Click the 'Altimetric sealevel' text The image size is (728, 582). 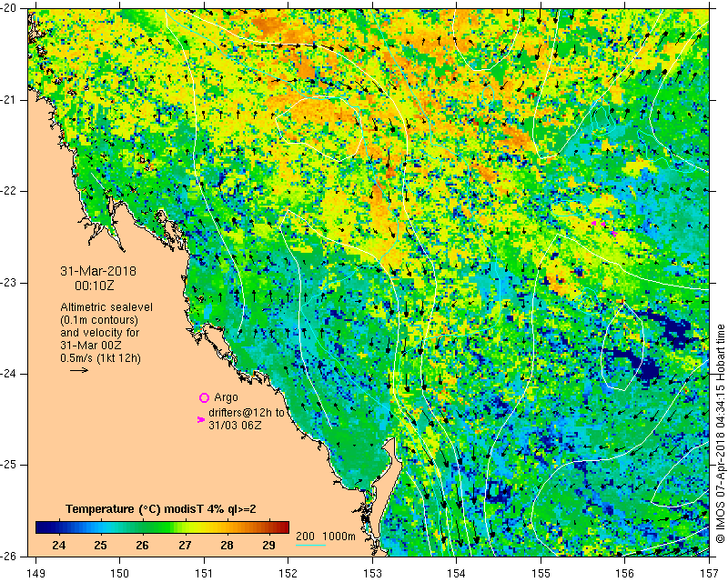pyautogui.click(x=106, y=307)
